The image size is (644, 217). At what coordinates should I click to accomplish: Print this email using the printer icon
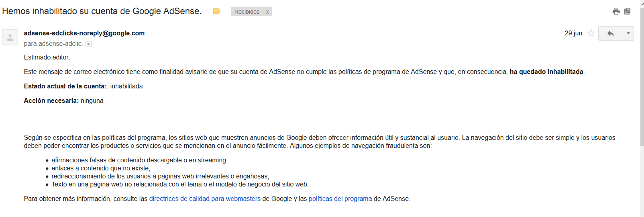616,12
